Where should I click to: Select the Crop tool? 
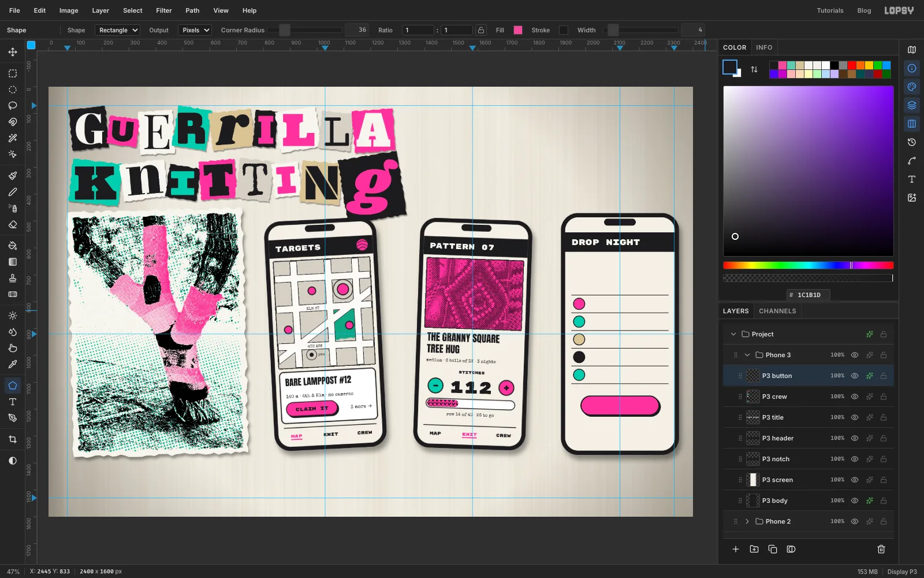coord(13,439)
